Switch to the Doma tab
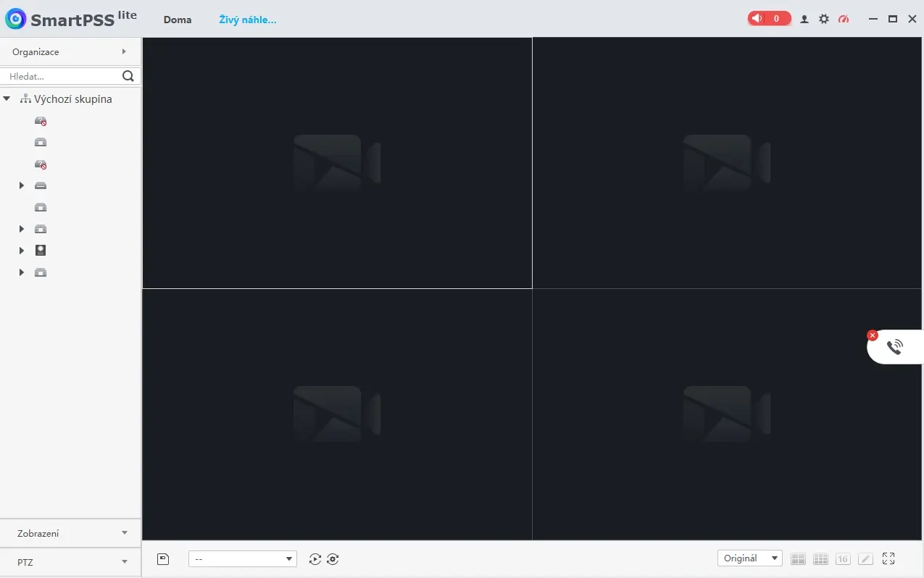 tap(178, 20)
